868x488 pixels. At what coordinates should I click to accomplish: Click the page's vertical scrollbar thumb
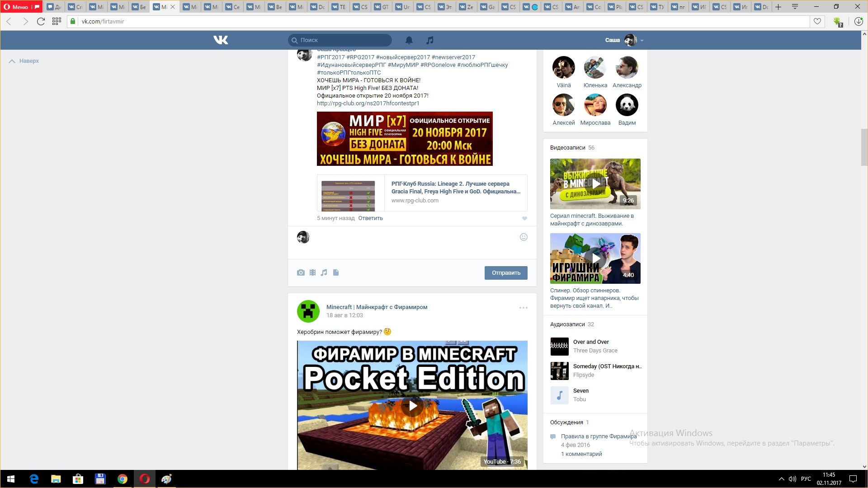point(864,147)
